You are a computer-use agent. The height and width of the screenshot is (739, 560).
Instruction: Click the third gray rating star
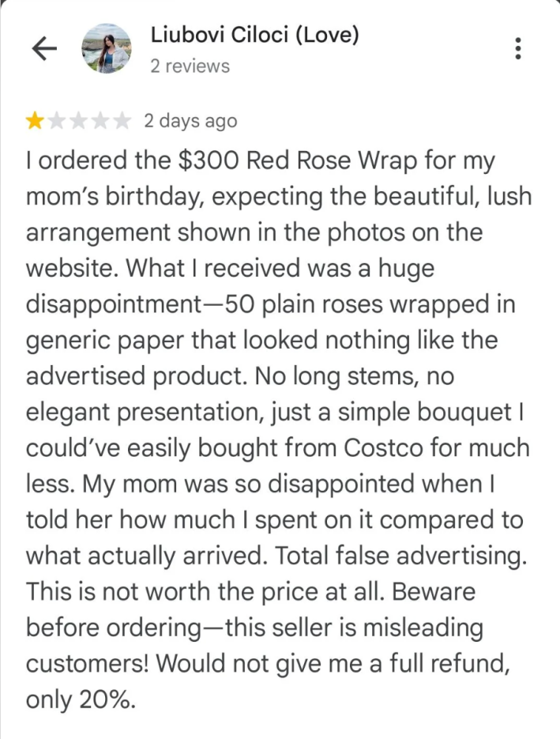pyautogui.click(x=79, y=121)
